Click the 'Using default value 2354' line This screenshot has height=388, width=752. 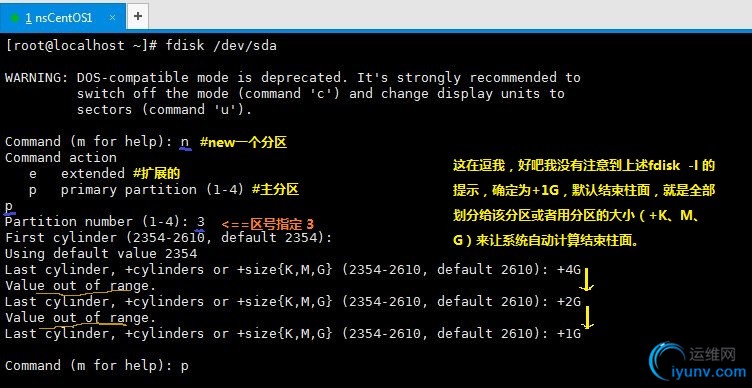point(101,253)
